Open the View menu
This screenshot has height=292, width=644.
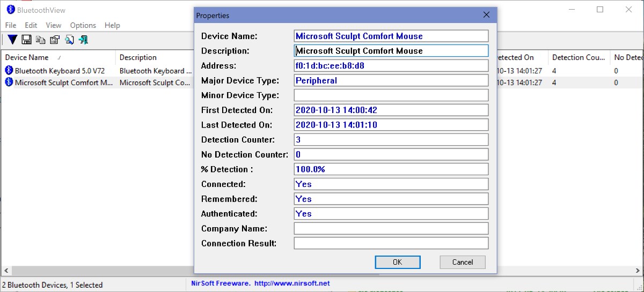(54, 25)
